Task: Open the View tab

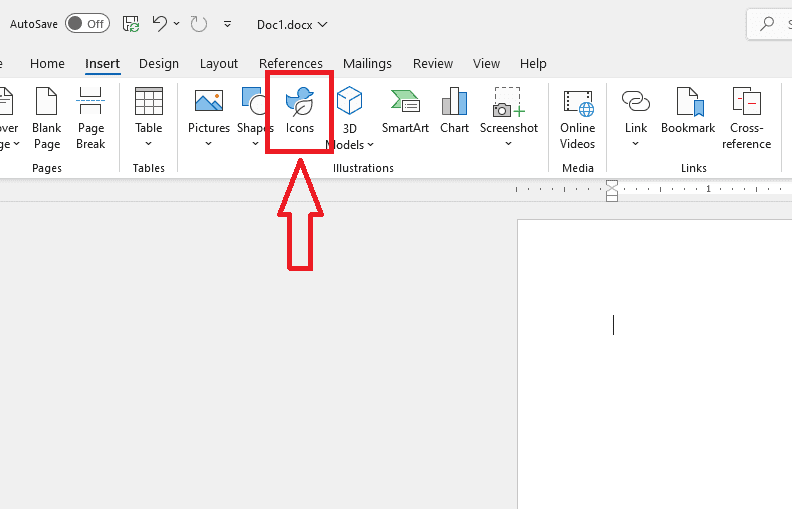Action: coord(486,64)
